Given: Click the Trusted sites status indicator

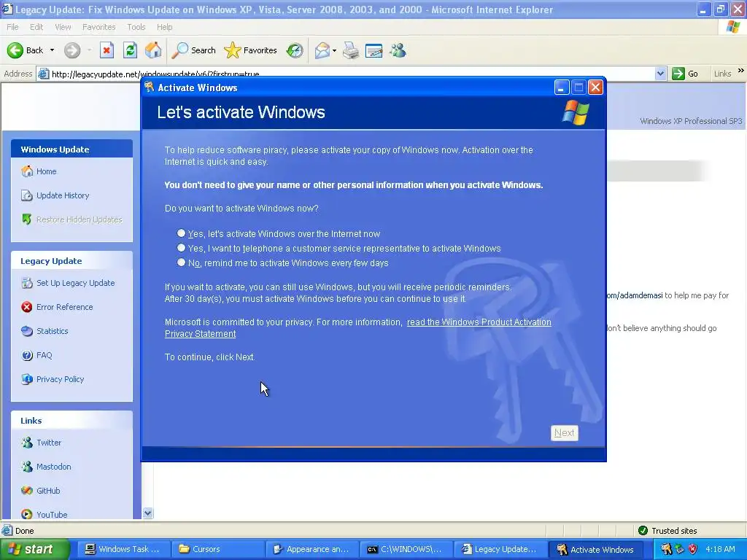Looking at the screenshot, I should pos(668,531).
